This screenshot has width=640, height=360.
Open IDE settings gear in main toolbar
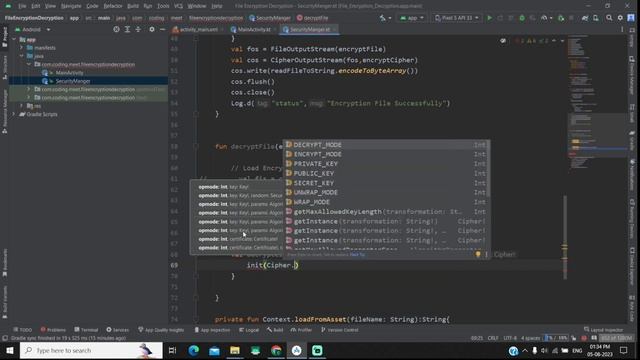click(x=620, y=18)
